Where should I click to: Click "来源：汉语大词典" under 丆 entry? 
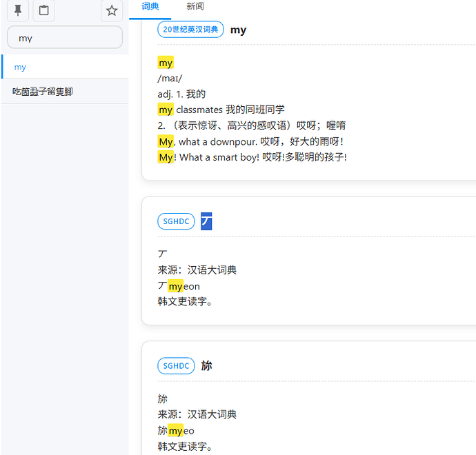tap(197, 270)
